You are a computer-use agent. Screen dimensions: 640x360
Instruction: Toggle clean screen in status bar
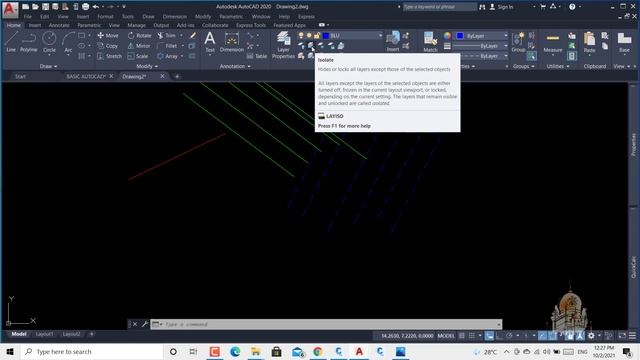622,336
